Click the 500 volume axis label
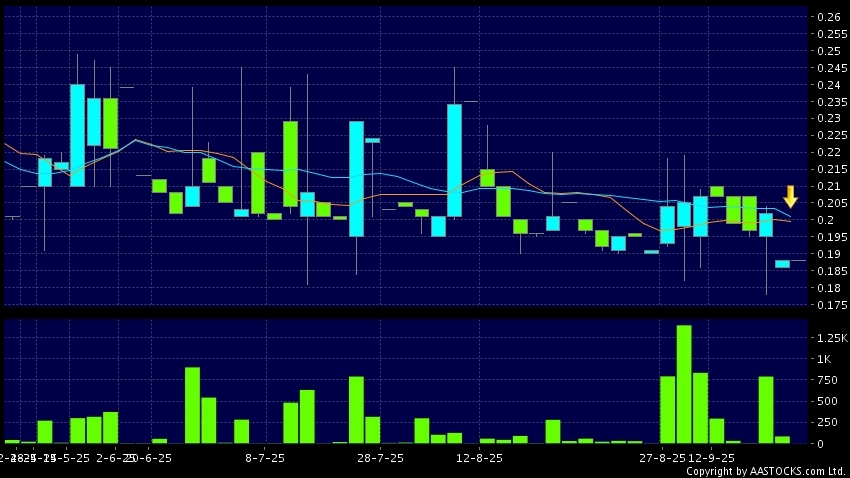 (x=827, y=401)
